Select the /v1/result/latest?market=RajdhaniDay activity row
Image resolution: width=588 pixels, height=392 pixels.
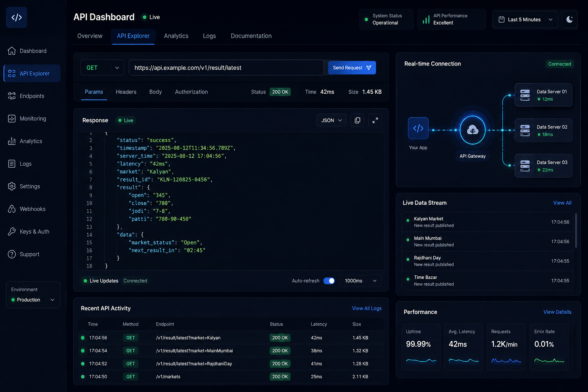pos(231,364)
